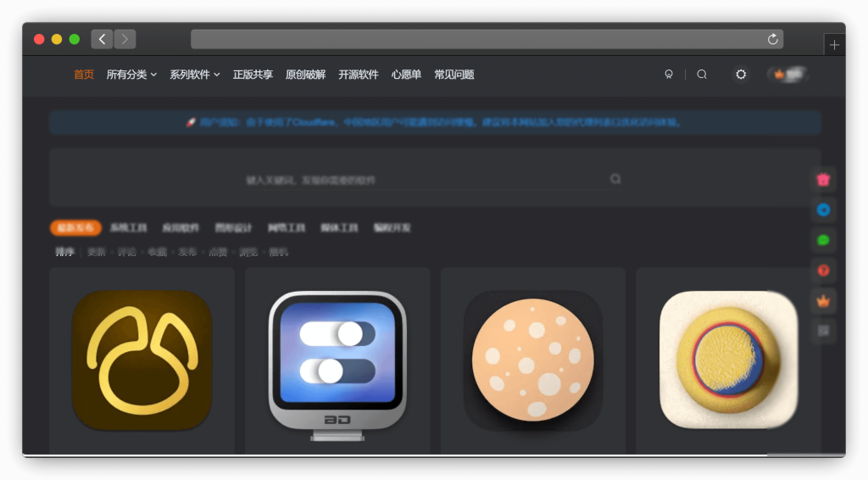This screenshot has width=868, height=480.
Task: Open search via the navbar magnifier icon
Action: [702, 75]
